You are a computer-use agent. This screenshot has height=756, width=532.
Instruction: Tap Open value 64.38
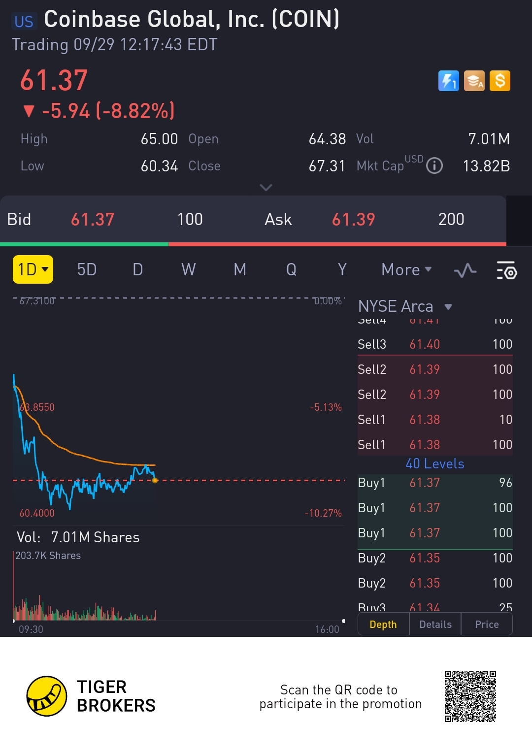[327, 139]
